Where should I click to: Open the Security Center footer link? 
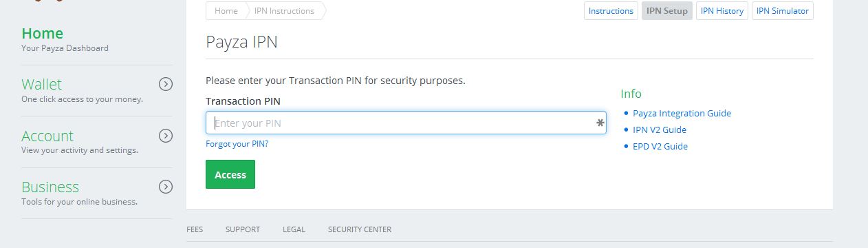(360, 229)
